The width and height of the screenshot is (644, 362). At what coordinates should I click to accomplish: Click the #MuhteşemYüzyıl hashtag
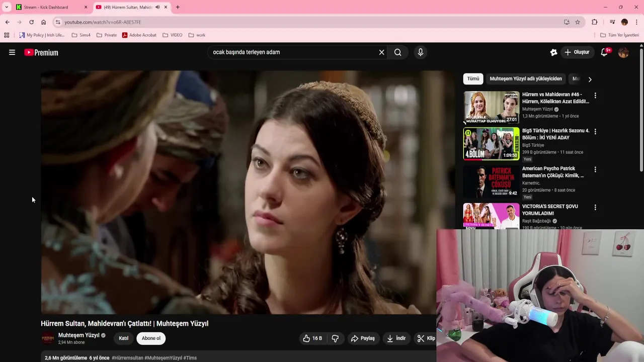point(164,358)
